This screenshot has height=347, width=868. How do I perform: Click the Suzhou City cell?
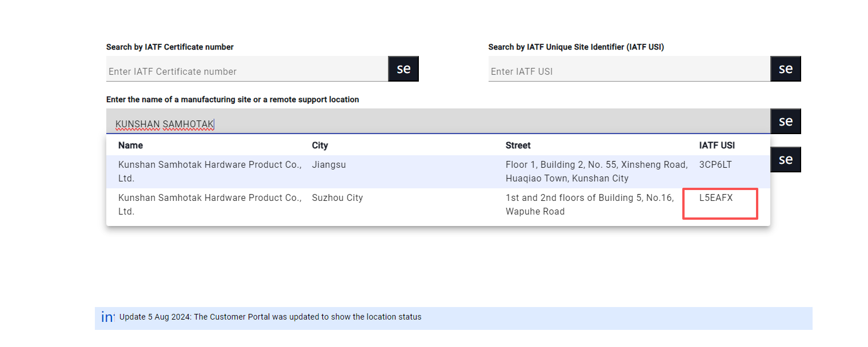tap(337, 197)
